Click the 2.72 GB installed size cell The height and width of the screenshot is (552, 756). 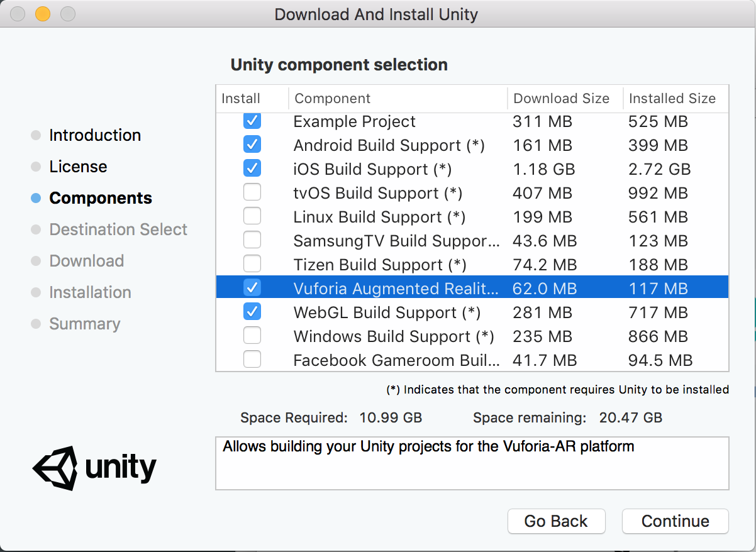(x=659, y=169)
